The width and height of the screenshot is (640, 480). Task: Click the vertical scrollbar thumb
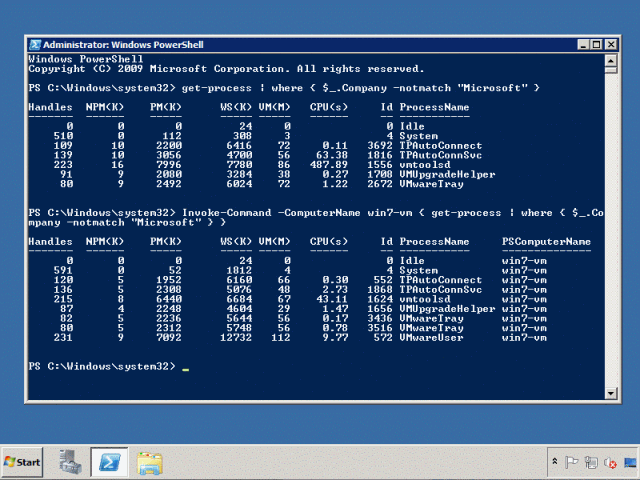pyautogui.click(x=611, y=70)
